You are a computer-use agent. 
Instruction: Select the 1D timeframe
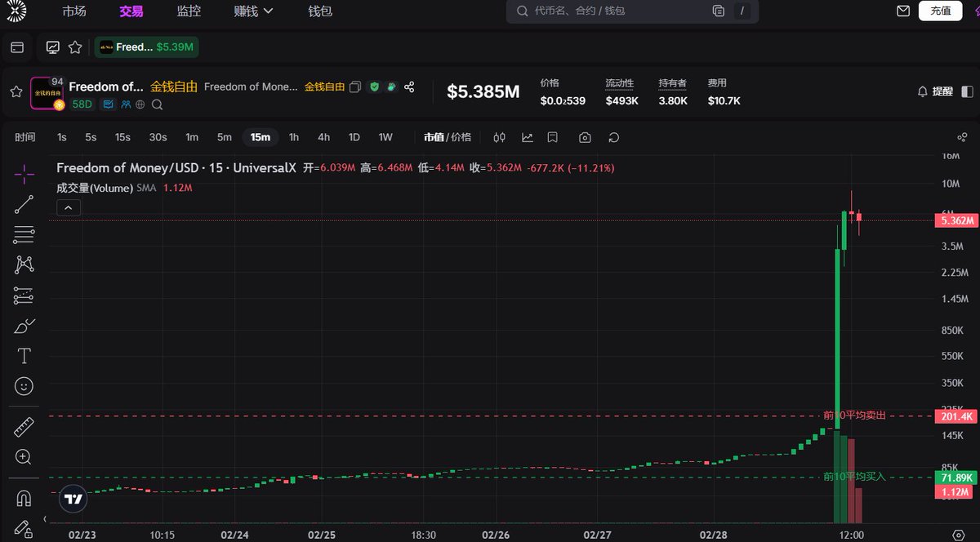coord(354,137)
